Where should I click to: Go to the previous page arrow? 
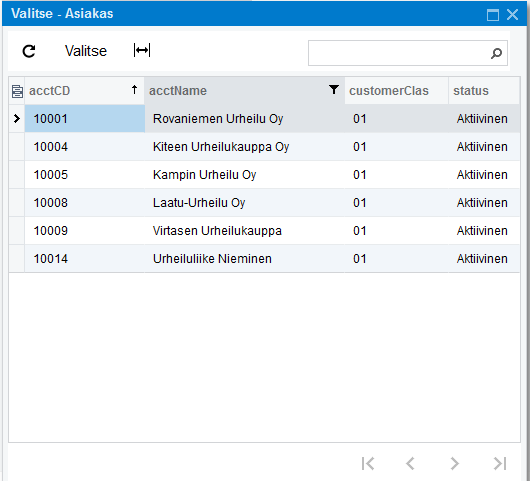tap(410, 463)
